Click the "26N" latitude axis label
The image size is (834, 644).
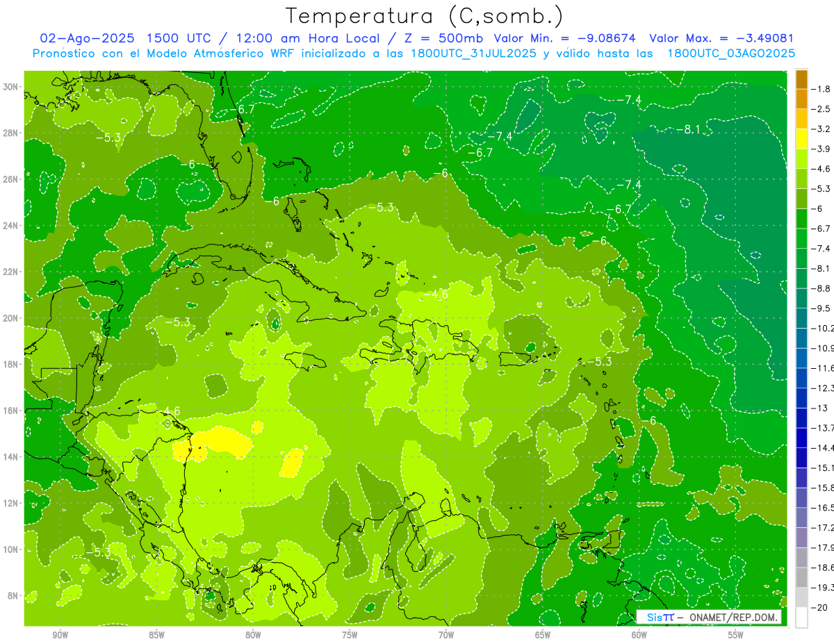pyautogui.click(x=10, y=179)
